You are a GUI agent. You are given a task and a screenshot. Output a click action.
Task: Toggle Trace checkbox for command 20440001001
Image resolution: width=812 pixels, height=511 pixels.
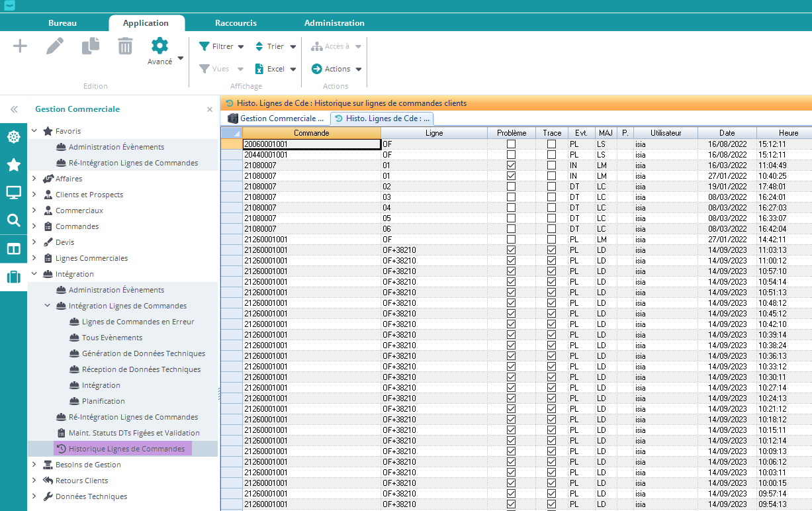click(551, 155)
